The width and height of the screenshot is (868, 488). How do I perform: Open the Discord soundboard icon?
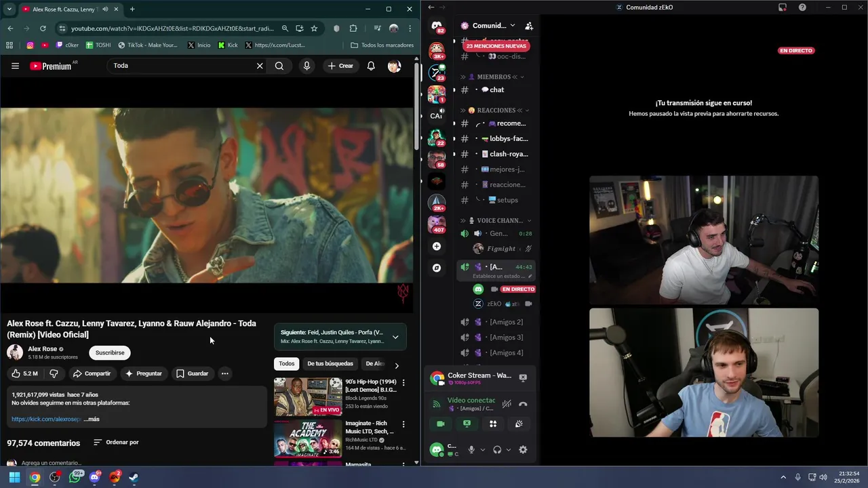point(519,424)
